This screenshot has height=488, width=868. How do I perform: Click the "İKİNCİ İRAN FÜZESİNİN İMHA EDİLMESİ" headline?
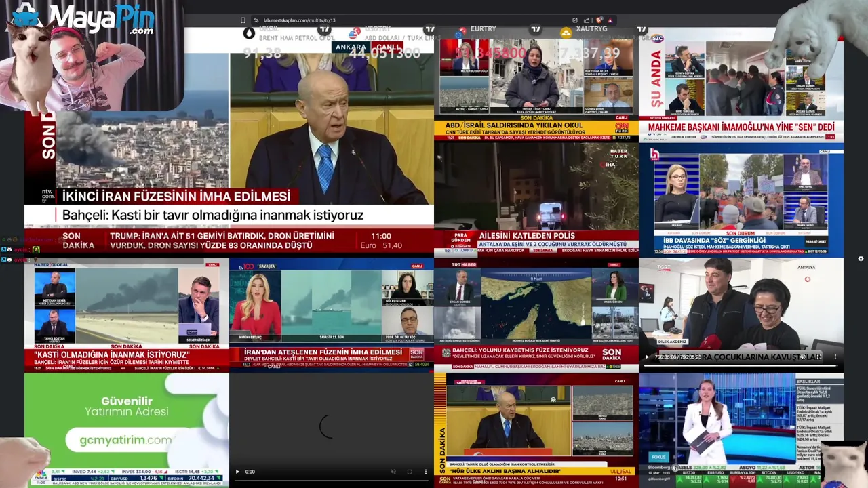[x=176, y=196]
